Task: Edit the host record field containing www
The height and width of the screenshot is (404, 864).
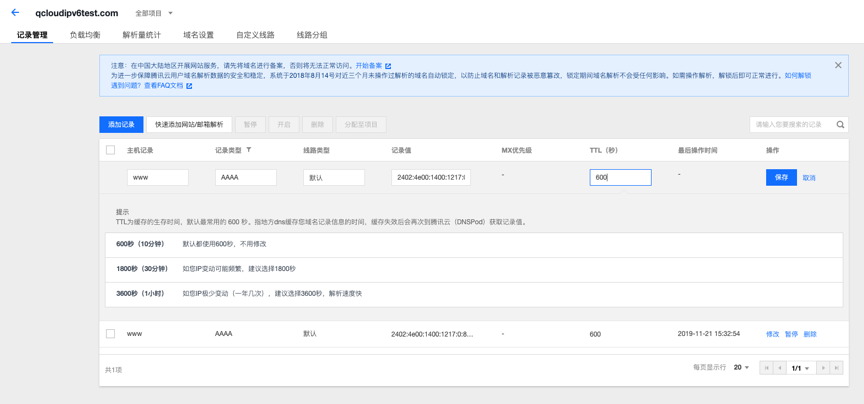Action: tap(158, 177)
